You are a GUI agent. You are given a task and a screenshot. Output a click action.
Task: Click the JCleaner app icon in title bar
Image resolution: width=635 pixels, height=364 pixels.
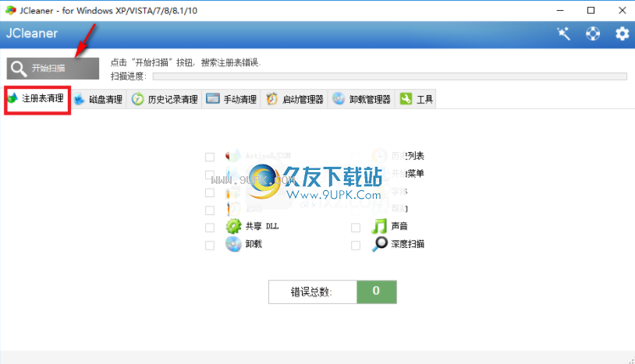tap(11, 10)
